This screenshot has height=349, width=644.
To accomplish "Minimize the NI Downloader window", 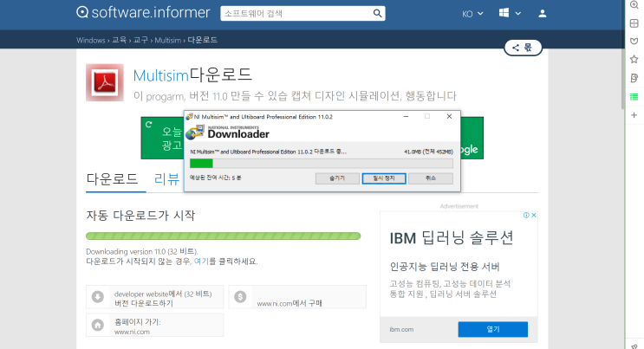I will [x=406, y=117].
